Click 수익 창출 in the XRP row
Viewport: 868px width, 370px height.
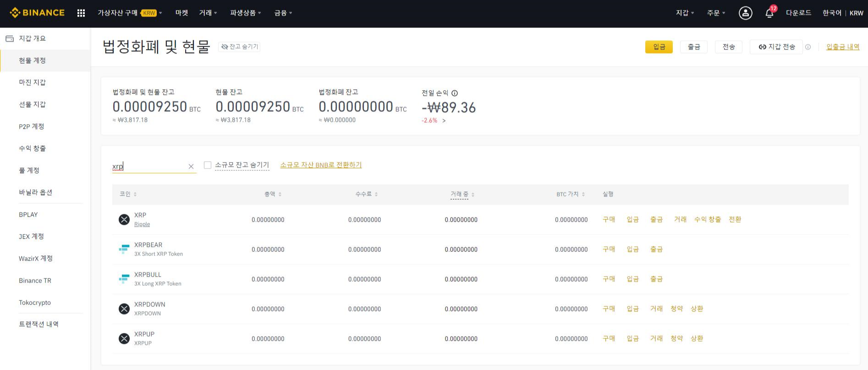tap(708, 219)
